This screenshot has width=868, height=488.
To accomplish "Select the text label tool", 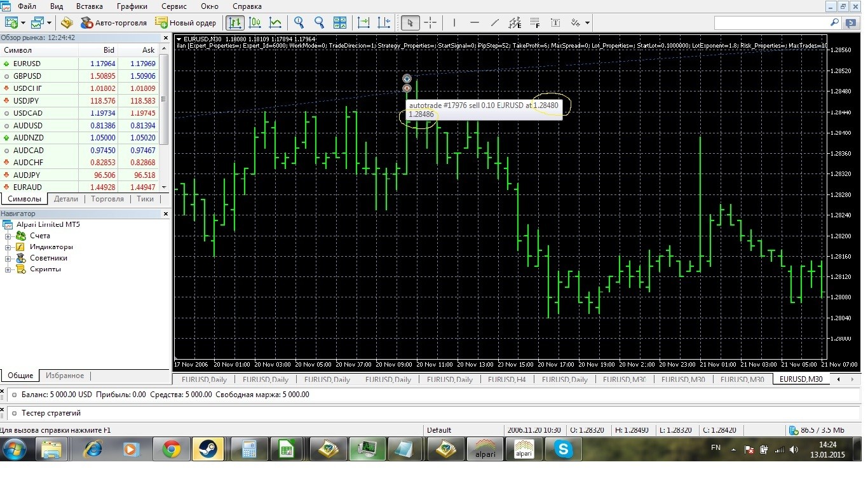I will (x=556, y=23).
